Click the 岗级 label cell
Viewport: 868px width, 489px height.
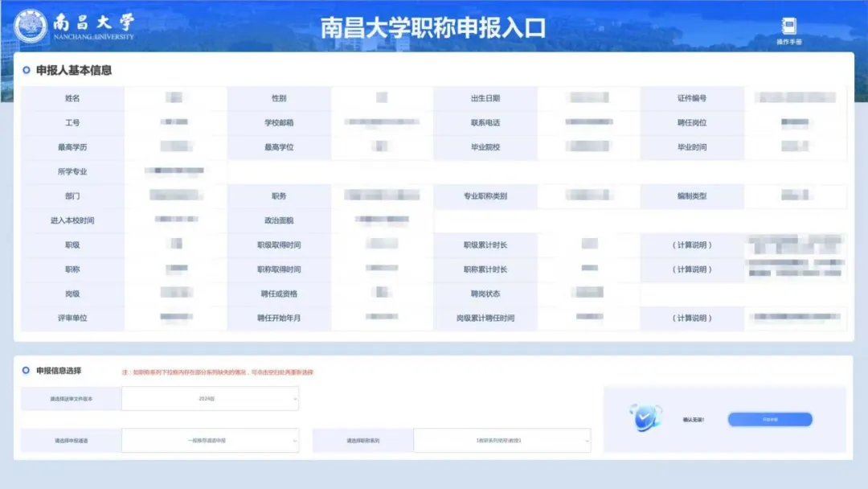(x=72, y=294)
